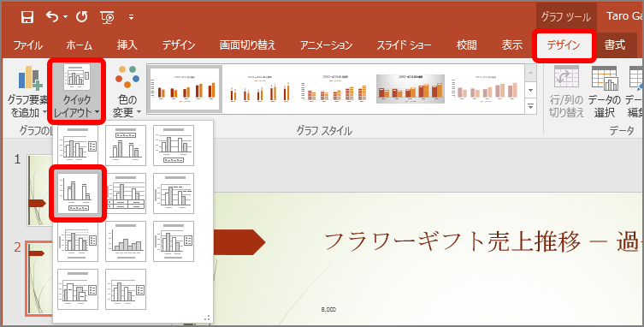Click the Redo icon in title bar
Viewport: 644px width, 327px height.
(x=82, y=17)
